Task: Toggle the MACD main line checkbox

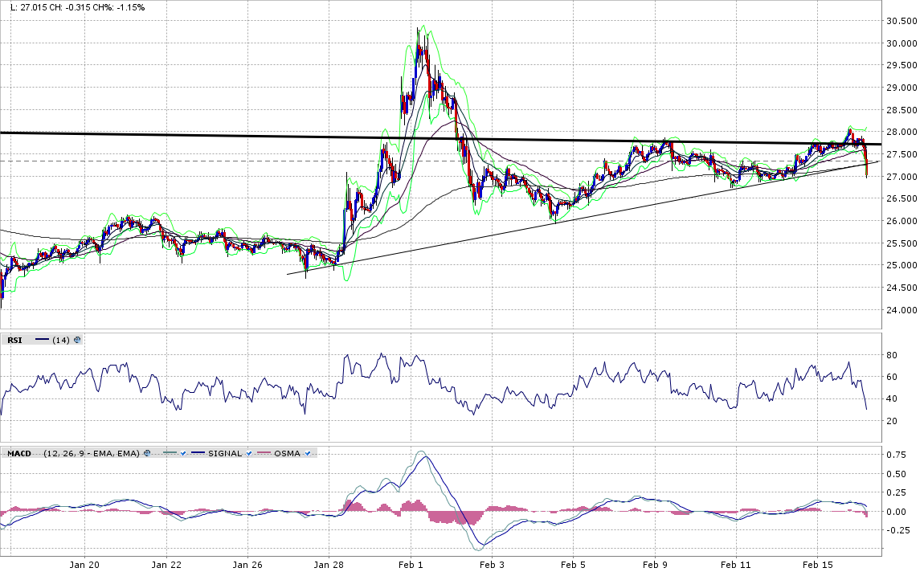Action: coord(184,454)
